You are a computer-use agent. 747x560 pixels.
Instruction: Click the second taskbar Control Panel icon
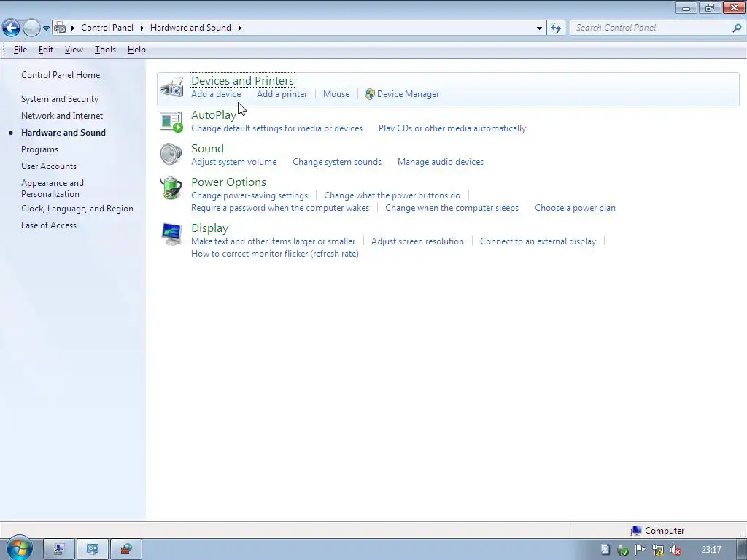(93, 550)
